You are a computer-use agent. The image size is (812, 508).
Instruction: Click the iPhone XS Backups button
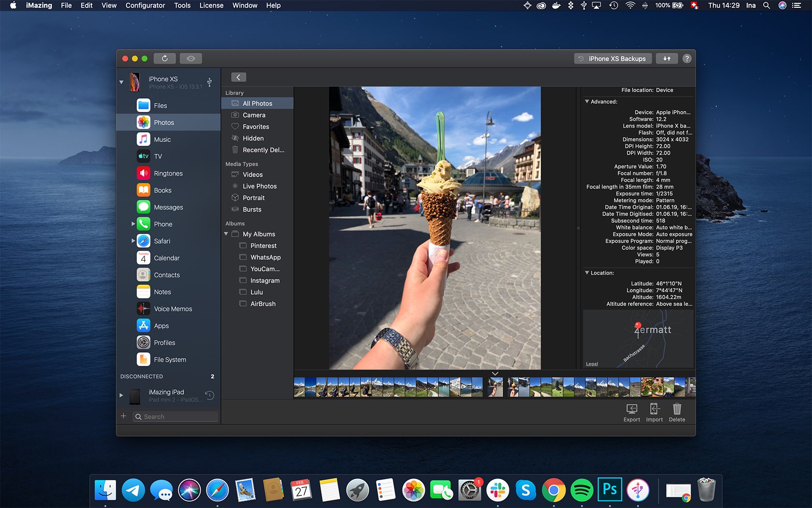tap(612, 59)
